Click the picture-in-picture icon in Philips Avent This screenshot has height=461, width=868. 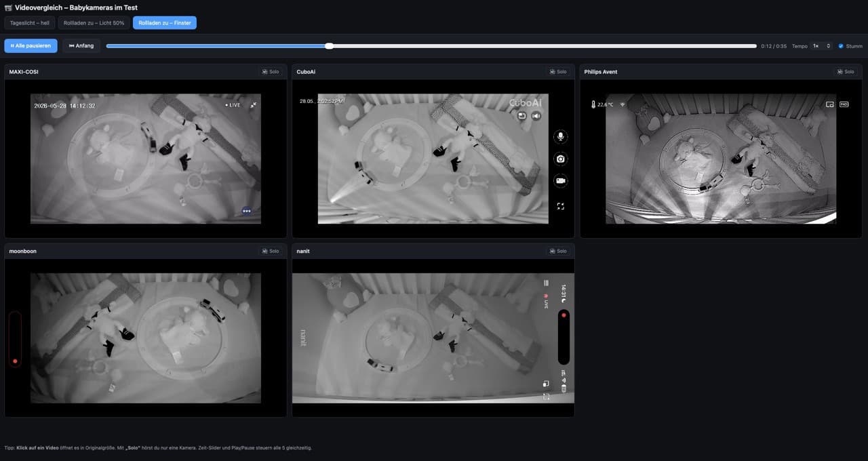coord(829,104)
